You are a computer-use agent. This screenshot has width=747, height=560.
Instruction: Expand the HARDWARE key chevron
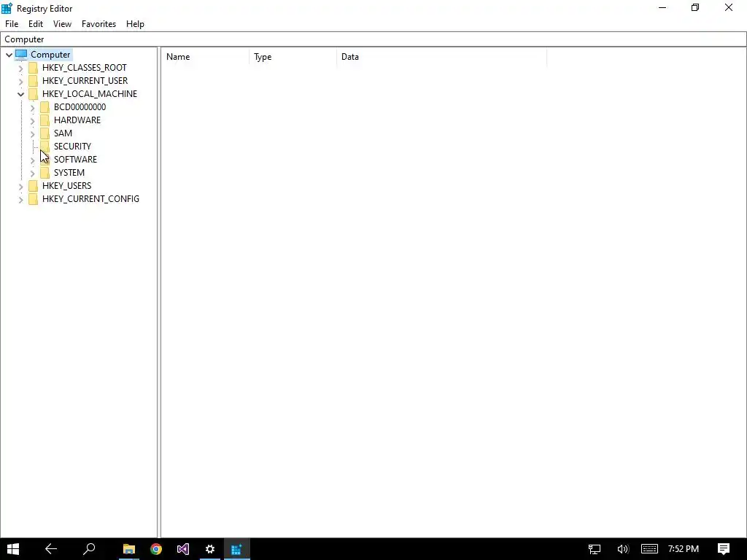click(x=32, y=120)
